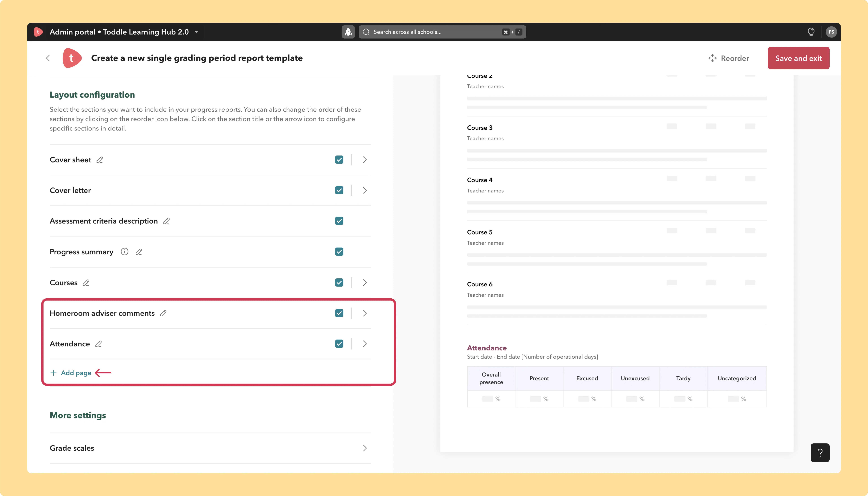Click the report template page title
Viewport: 868px width, 496px height.
[x=197, y=58]
